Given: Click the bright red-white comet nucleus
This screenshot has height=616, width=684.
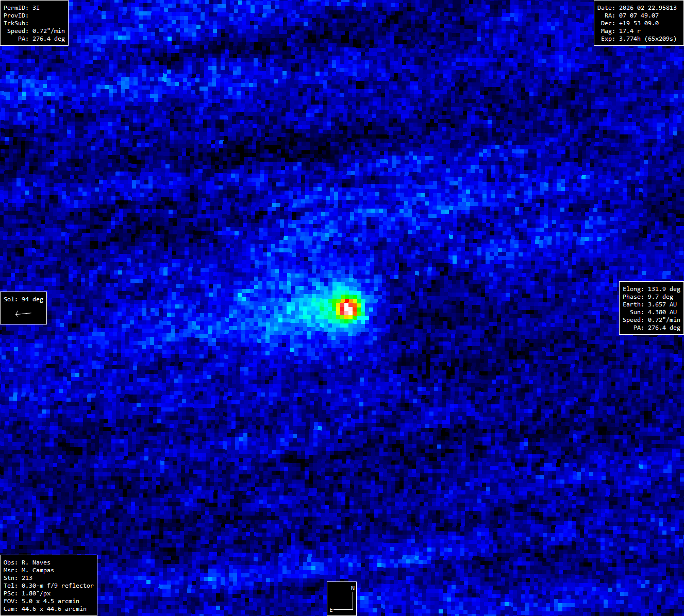Looking at the screenshot, I should tap(348, 308).
